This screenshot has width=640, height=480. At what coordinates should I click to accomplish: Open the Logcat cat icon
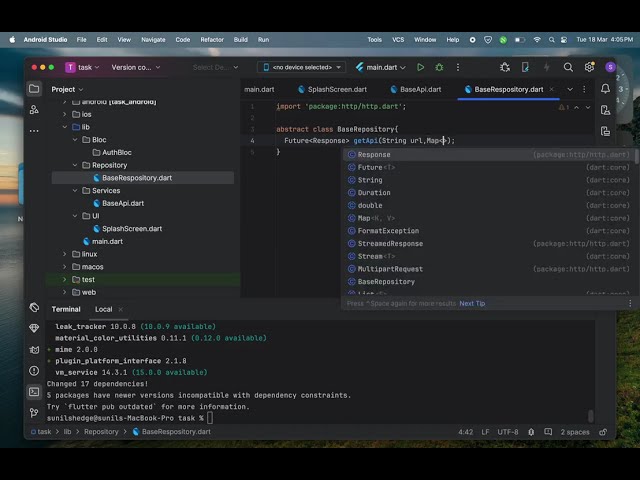click(x=34, y=350)
